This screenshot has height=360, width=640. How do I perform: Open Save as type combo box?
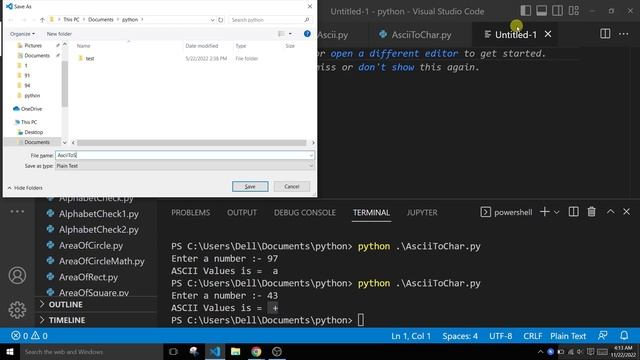tap(184, 166)
